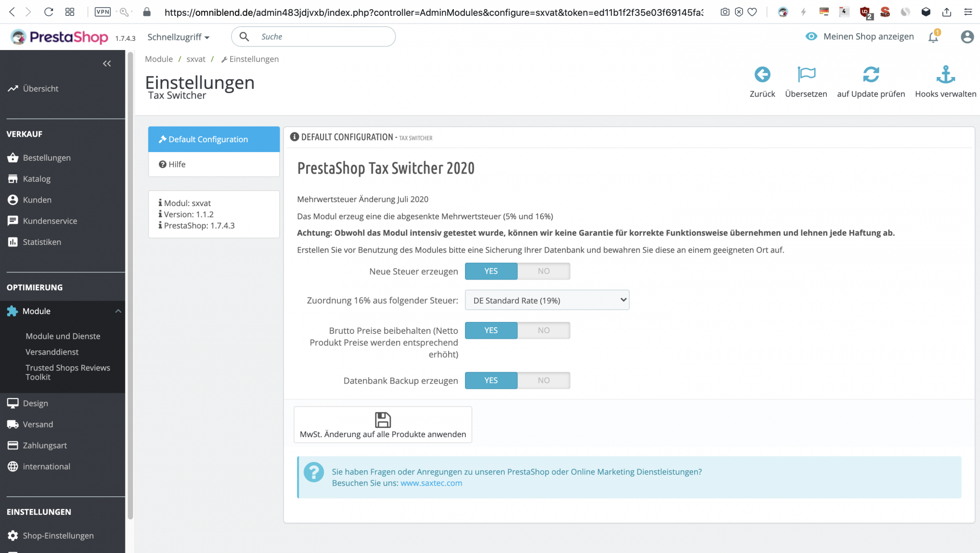Open the DE Standard Rate (19%) dropdown

pyautogui.click(x=547, y=300)
